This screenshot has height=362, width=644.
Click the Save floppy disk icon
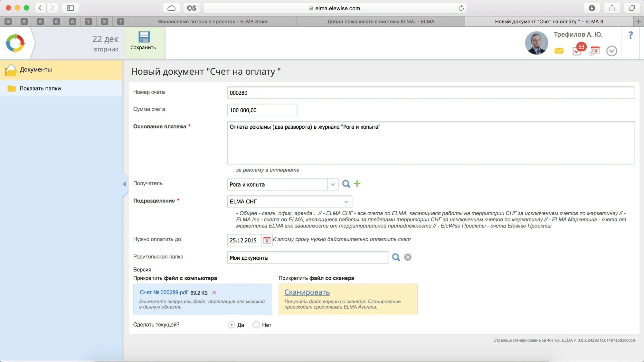(144, 37)
